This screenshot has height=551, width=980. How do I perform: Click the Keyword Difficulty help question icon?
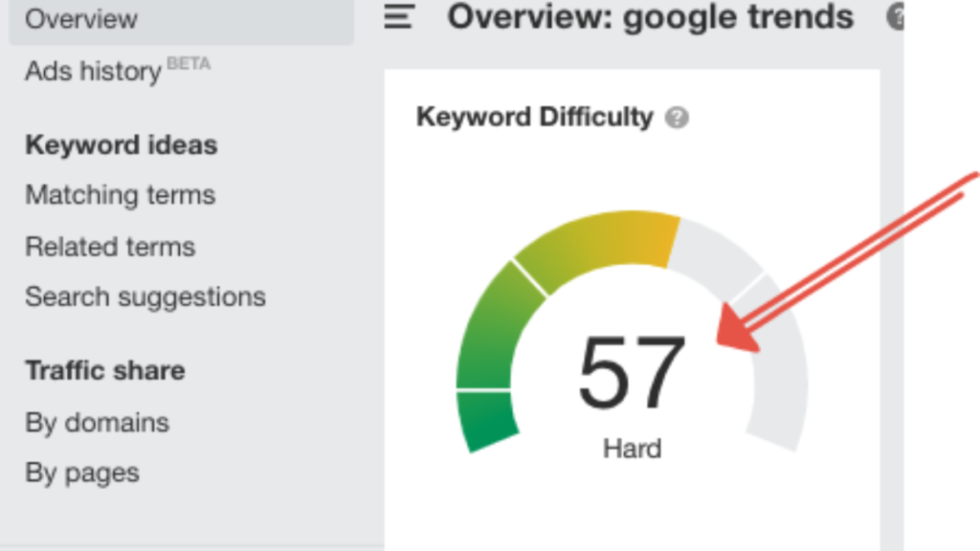(x=677, y=118)
